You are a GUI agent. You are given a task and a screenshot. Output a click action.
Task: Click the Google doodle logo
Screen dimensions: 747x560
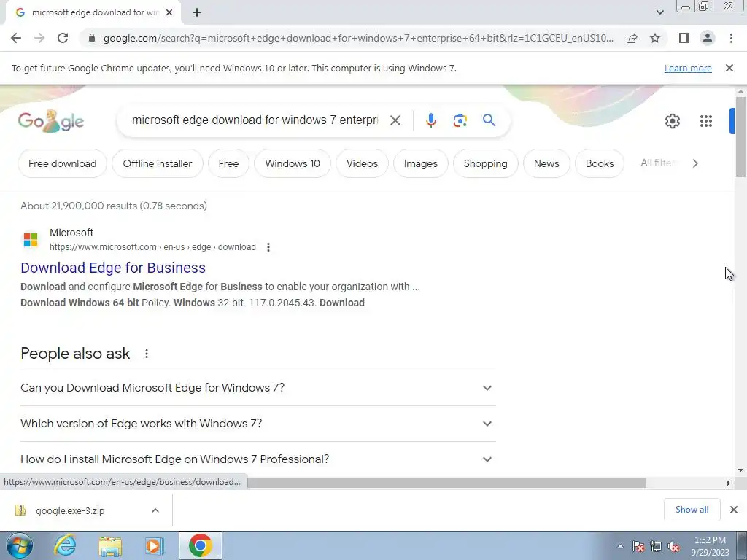pyautogui.click(x=51, y=121)
